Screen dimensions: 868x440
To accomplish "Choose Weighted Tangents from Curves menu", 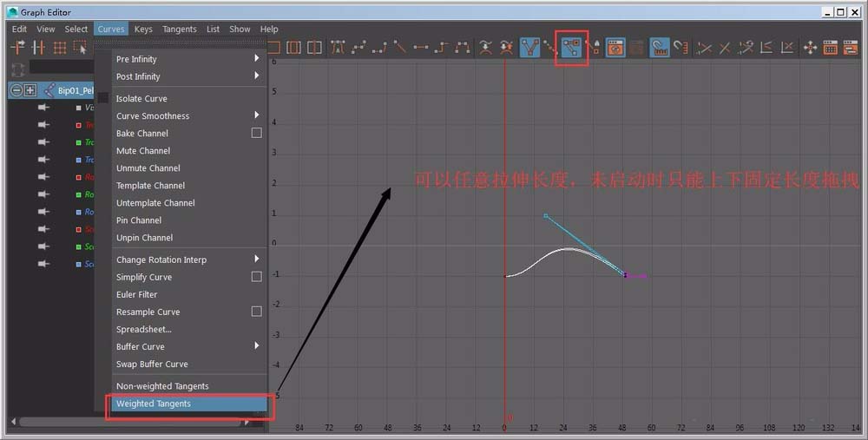I will click(154, 404).
